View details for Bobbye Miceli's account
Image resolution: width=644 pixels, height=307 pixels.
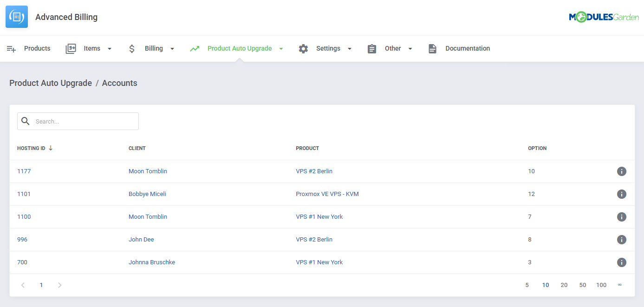[622, 194]
